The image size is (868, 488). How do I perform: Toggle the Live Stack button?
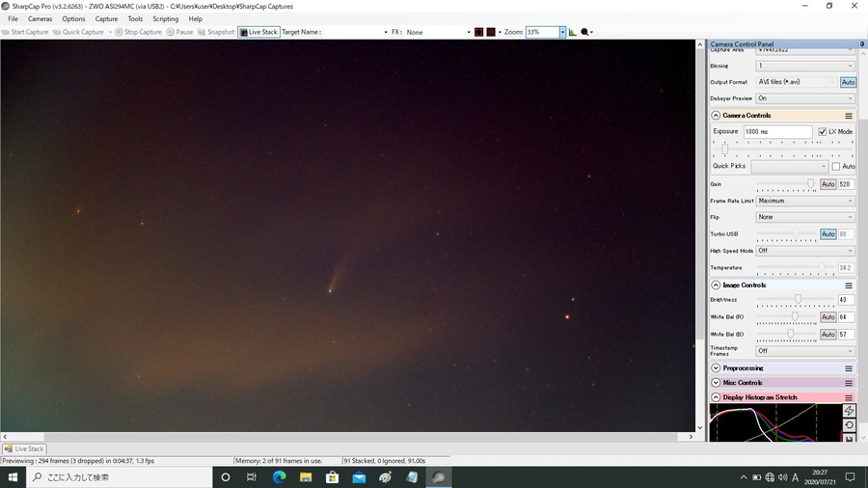[x=258, y=32]
